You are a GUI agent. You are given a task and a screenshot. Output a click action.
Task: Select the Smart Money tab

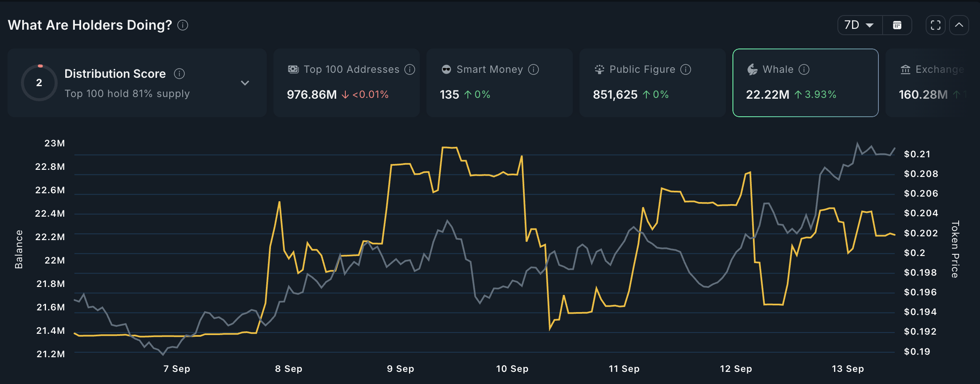pos(499,82)
